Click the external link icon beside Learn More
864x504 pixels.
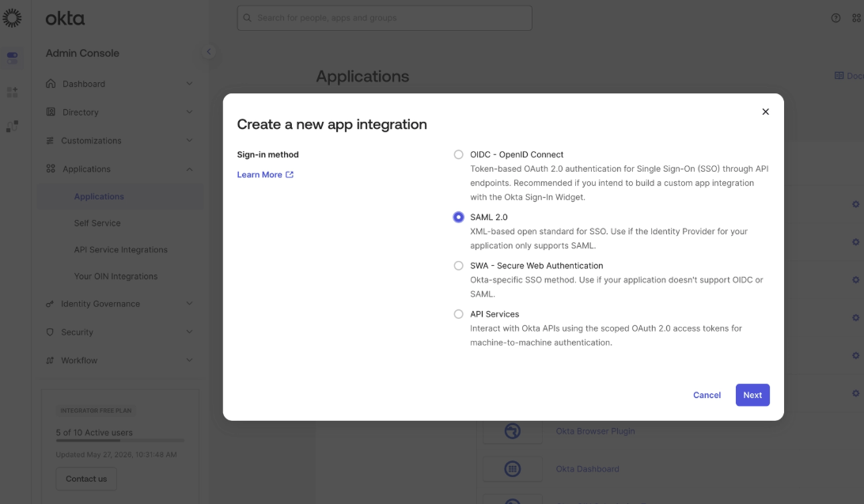[x=290, y=175]
